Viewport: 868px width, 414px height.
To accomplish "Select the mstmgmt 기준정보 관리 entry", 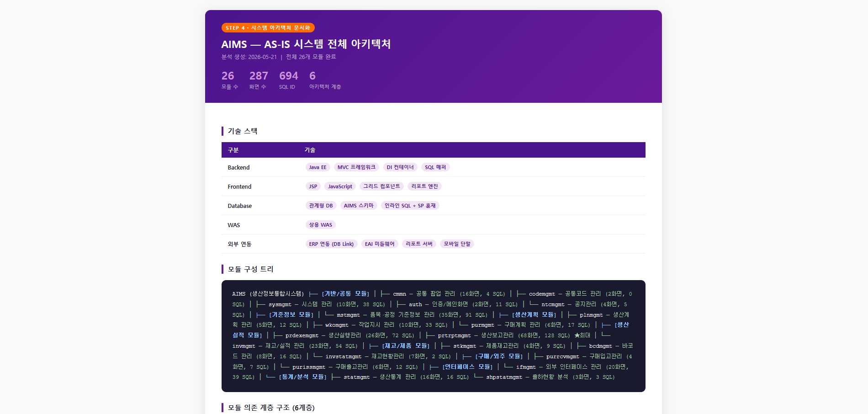I will click(x=412, y=315).
